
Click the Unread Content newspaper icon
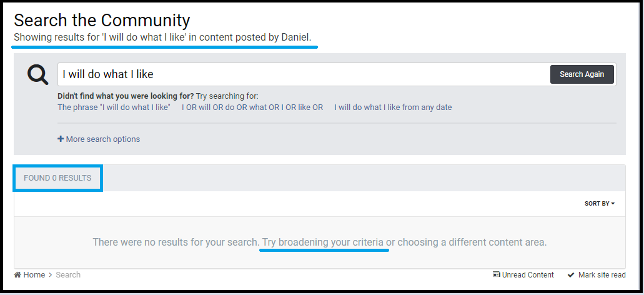[x=496, y=275]
